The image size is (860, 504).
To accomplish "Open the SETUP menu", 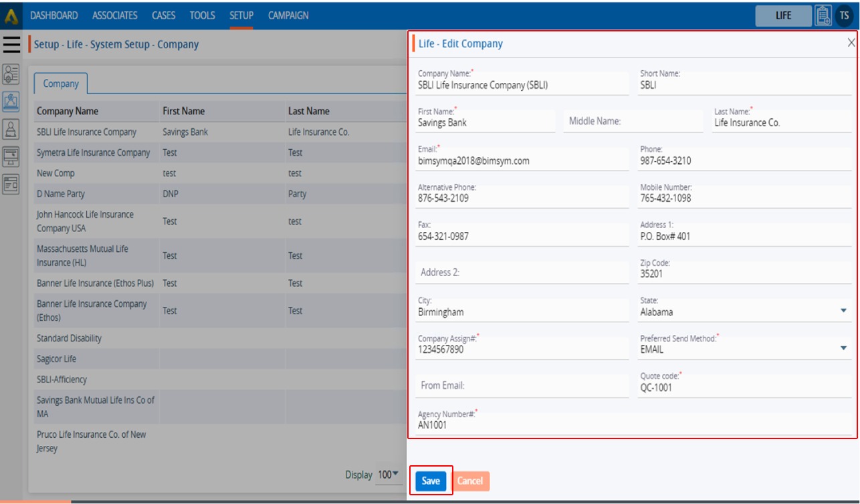I will 241,15.
